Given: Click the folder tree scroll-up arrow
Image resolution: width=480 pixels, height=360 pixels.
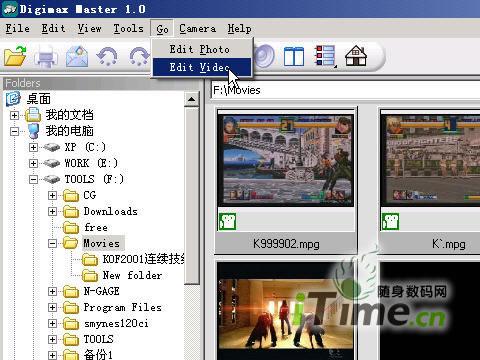Looking at the screenshot, I should pos(192,99).
